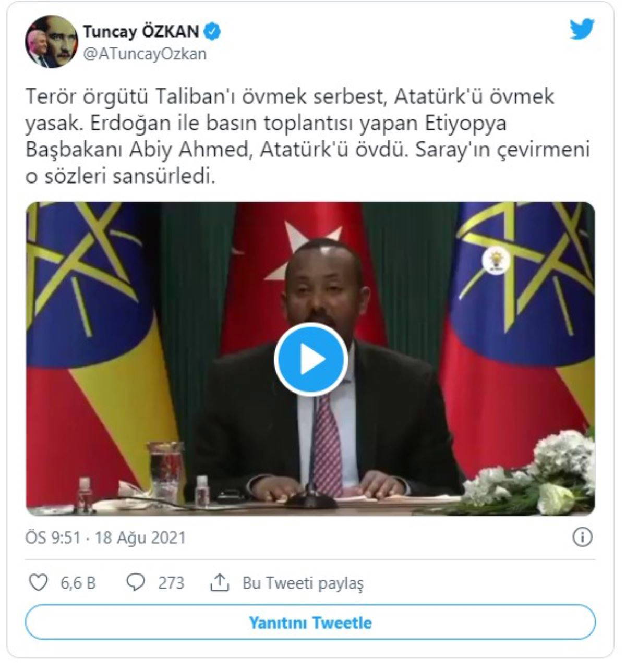Viewport: 626px width, 672px height.
Task: Open the Twitter bird logo
Action: tap(582, 29)
